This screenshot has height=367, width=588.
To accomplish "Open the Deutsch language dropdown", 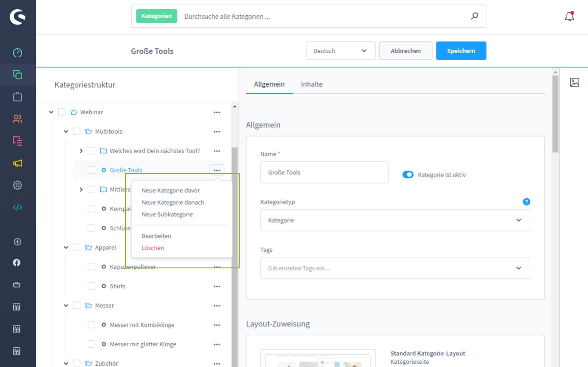I will click(340, 51).
